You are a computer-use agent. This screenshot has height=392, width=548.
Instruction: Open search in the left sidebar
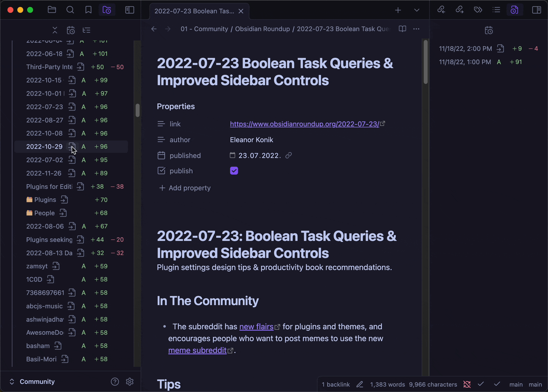70,10
